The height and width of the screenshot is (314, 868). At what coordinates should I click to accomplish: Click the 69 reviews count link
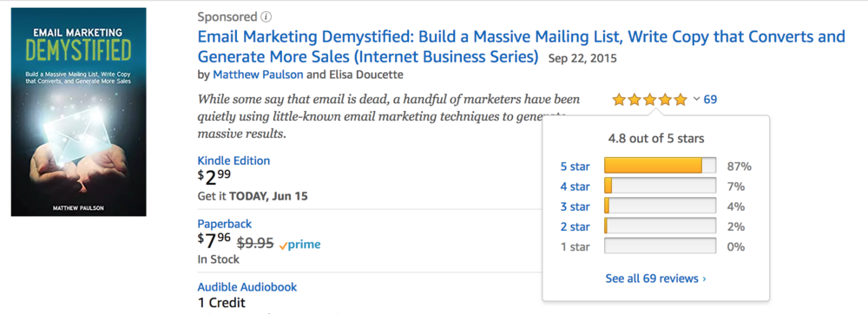point(710,100)
